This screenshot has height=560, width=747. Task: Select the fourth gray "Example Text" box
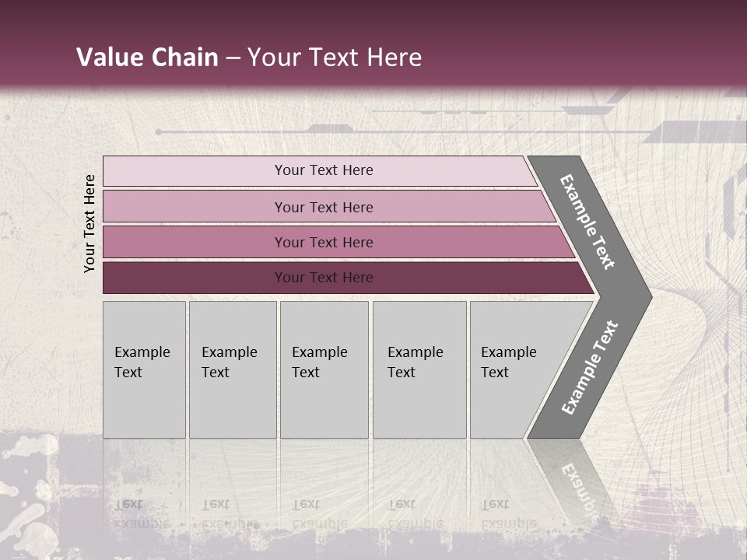(419, 369)
